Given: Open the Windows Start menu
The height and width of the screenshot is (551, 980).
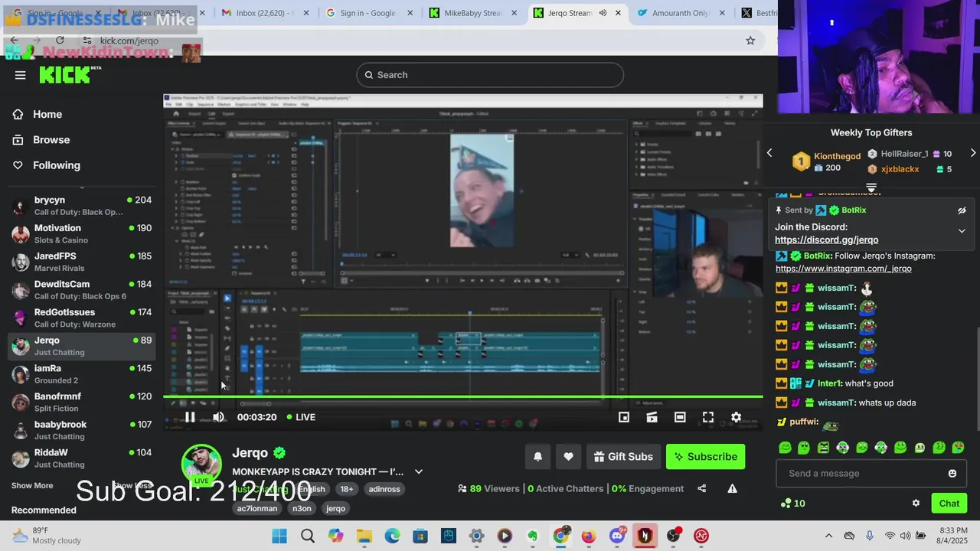Looking at the screenshot, I should (279, 536).
